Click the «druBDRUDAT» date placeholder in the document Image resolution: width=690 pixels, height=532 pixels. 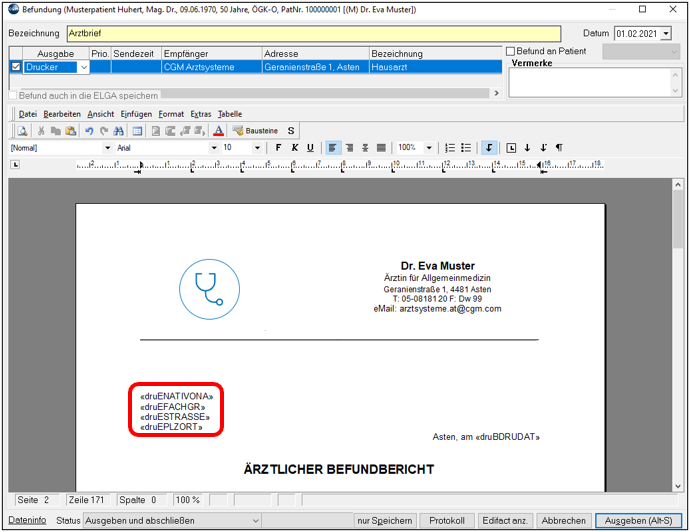point(508,437)
